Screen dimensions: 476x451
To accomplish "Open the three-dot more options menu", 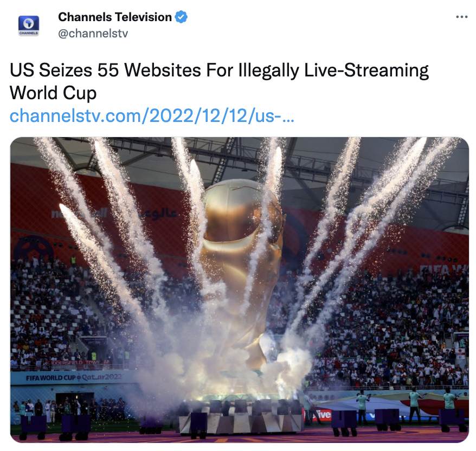I will point(461,17).
